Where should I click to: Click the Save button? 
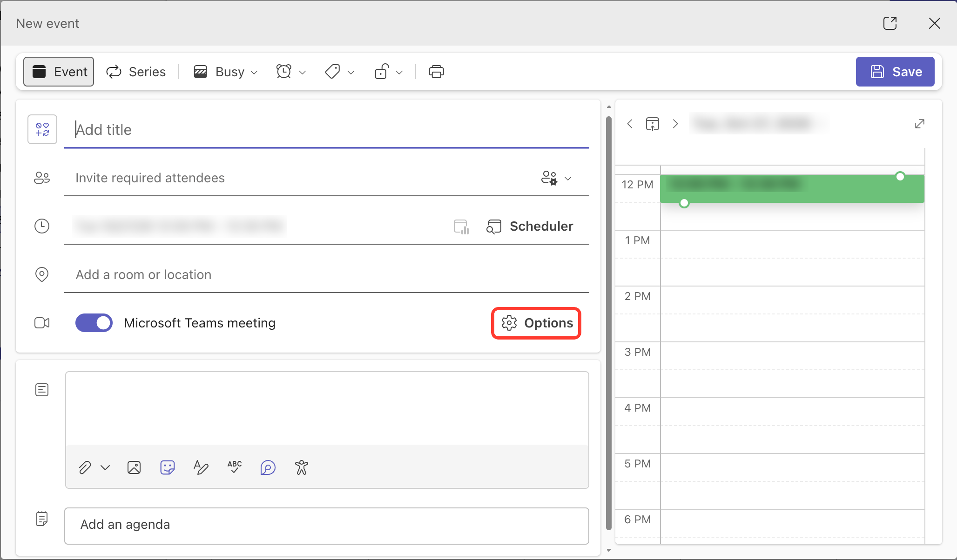point(895,72)
